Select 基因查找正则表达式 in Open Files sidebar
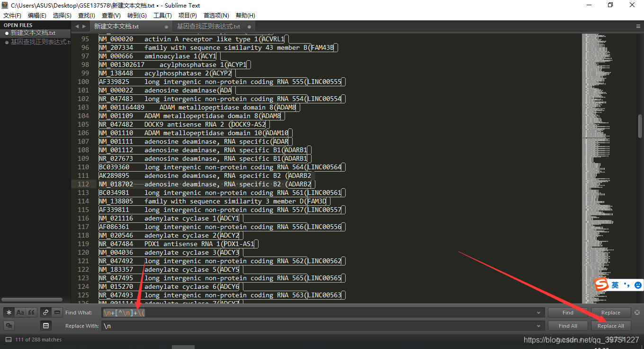The image size is (644, 349). 40,42
